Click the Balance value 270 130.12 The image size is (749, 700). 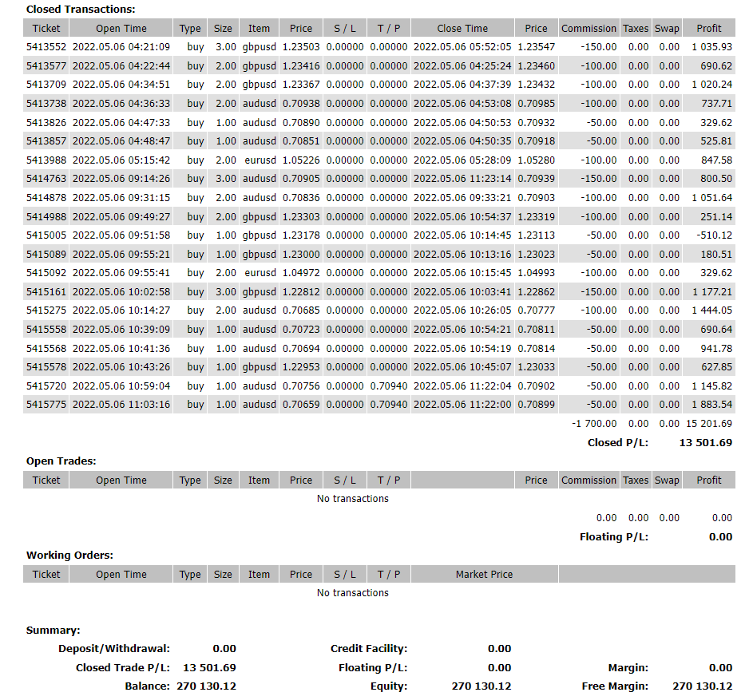click(206, 686)
